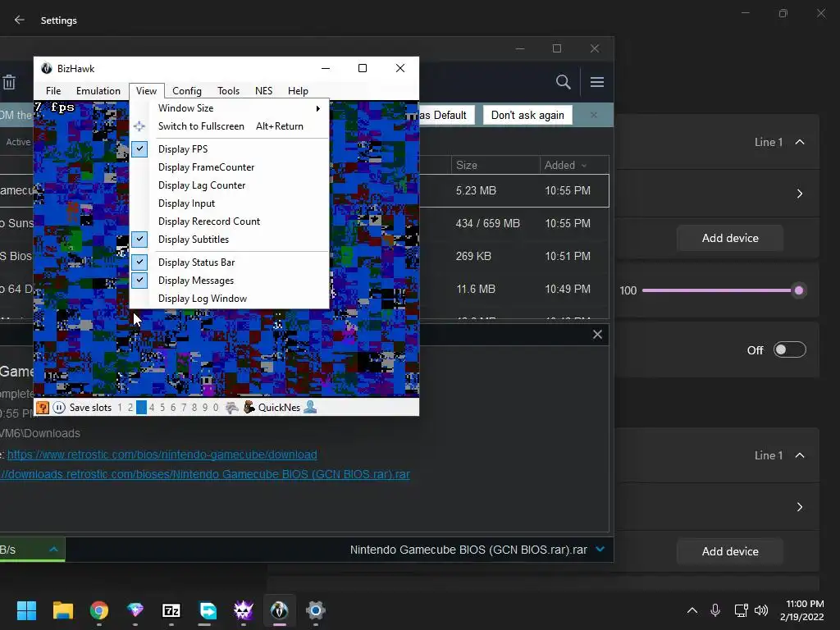Click the lower Add device button
Viewport: 840px width, 630px height.
[x=730, y=551]
